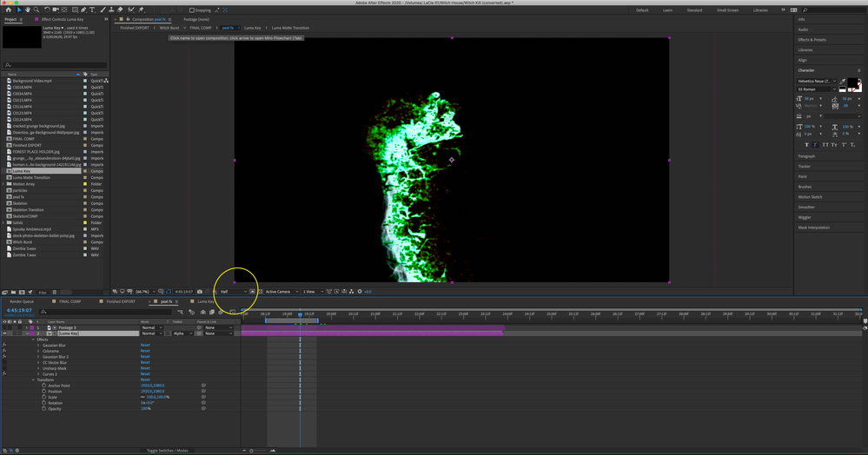The width and height of the screenshot is (868, 455).
Task: Switch to the Small Screen workspace
Action: (x=727, y=10)
